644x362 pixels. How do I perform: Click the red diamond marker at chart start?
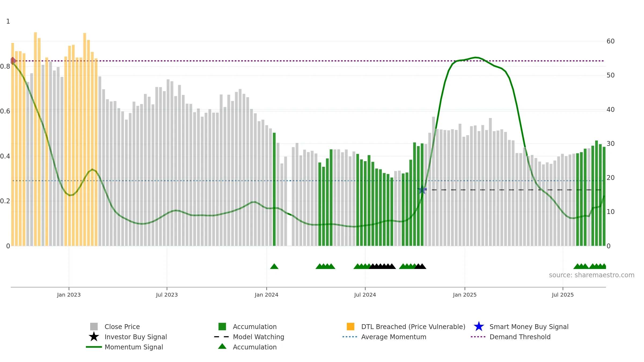13,61
